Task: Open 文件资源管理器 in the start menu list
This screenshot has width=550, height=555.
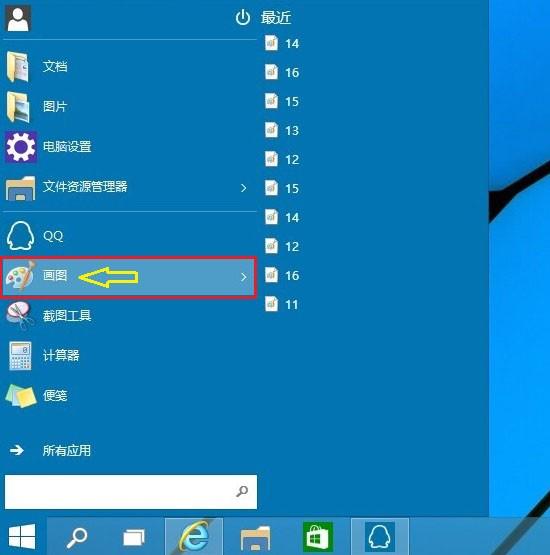Action: (x=129, y=187)
